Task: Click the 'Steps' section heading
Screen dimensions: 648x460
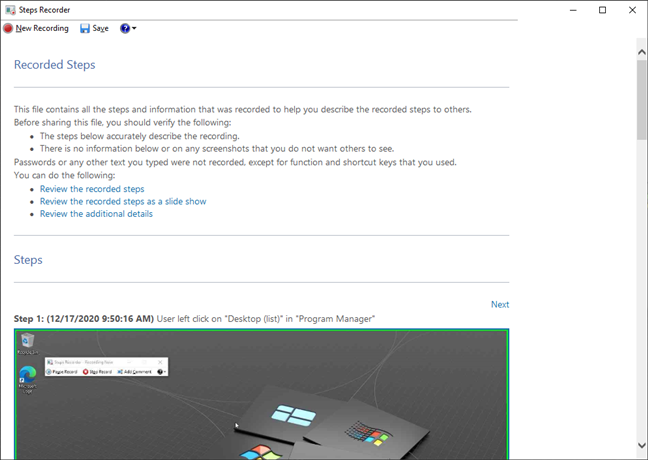Action: point(28,260)
